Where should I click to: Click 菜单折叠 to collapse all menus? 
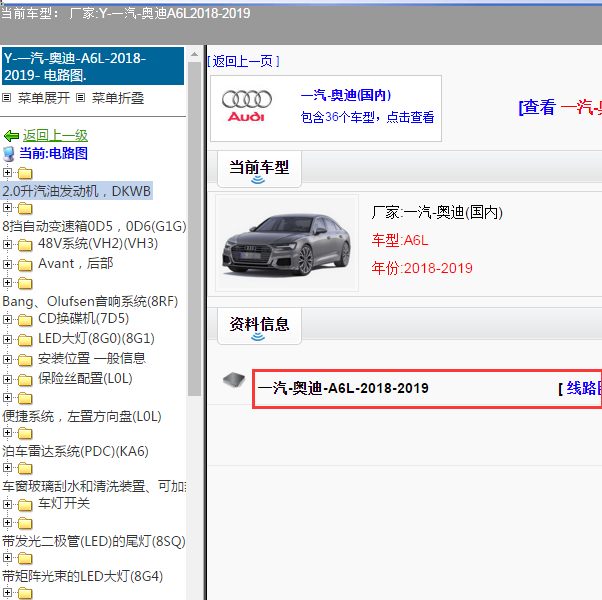pyautogui.click(x=118, y=98)
